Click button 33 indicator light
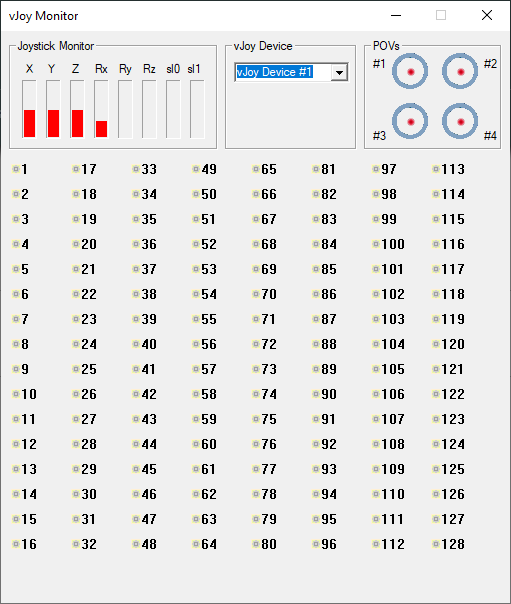The image size is (511, 604). click(136, 169)
